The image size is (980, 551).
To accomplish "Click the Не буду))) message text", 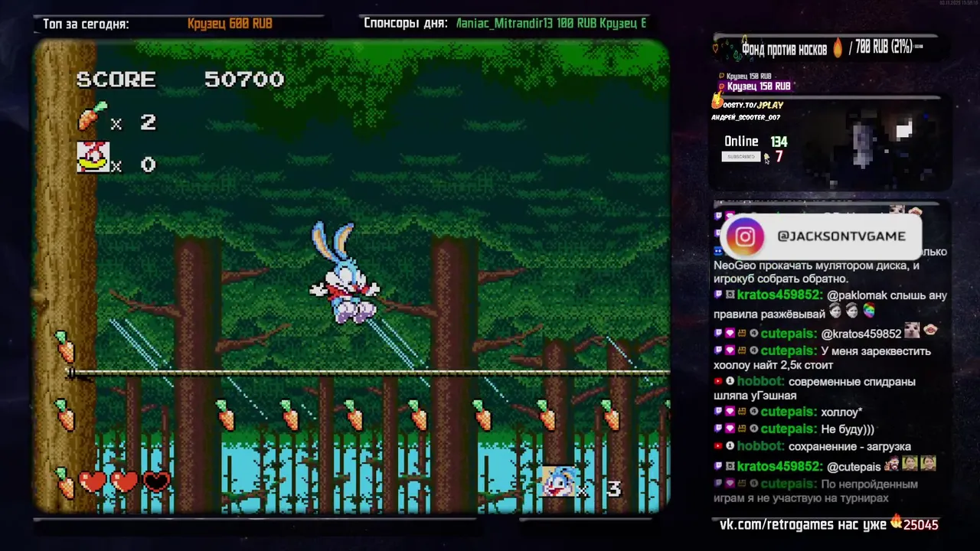I will click(x=847, y=429).
